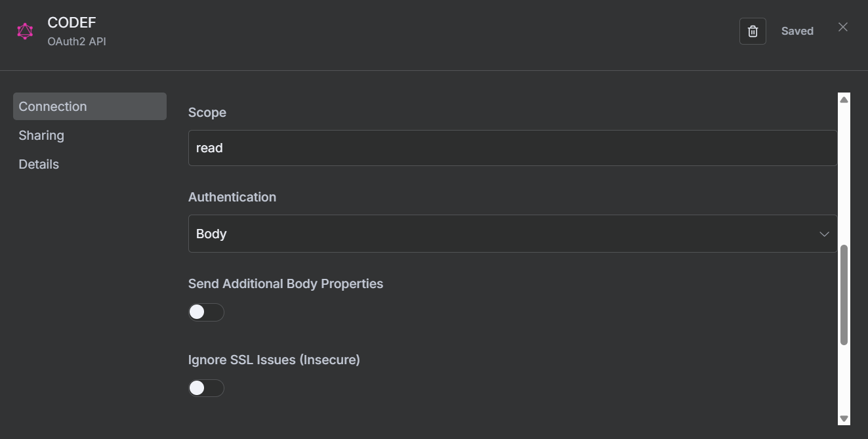Click the Saved button

pos(796,31)
